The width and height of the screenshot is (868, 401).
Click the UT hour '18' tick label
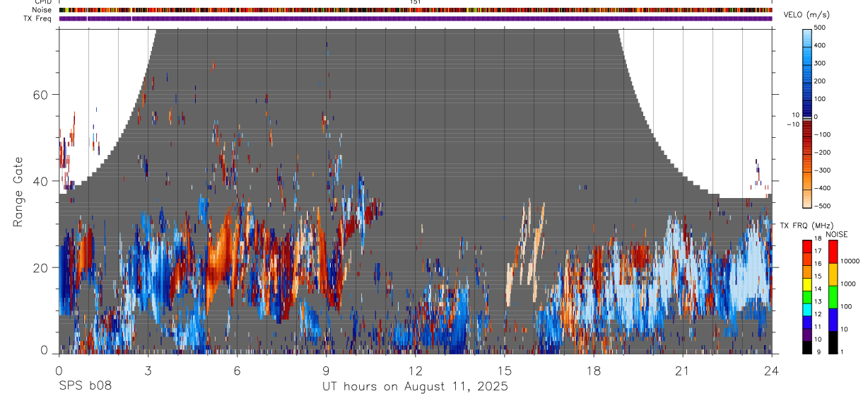(x=594, y=371)
